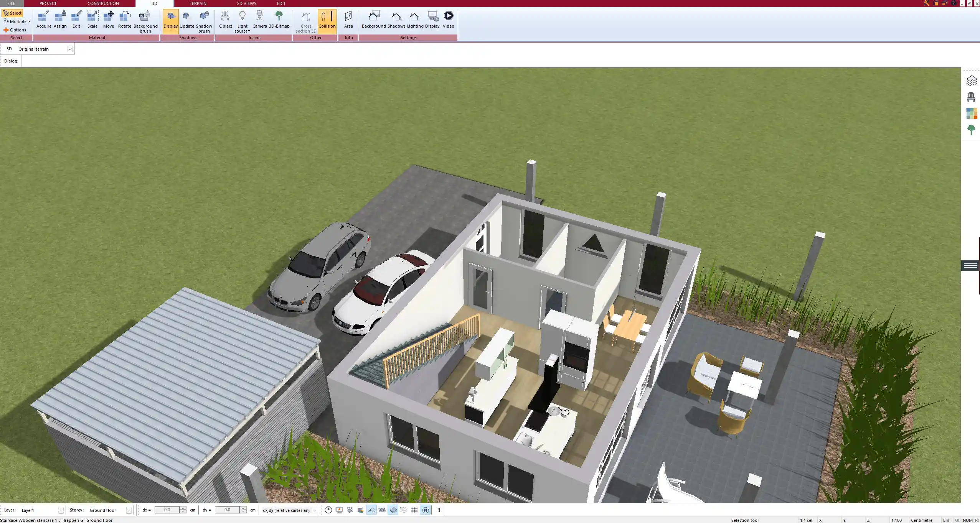The image size is (980, 523).
Task: Open the furniture catalog chair icon
Action: (x=971, y=97)
